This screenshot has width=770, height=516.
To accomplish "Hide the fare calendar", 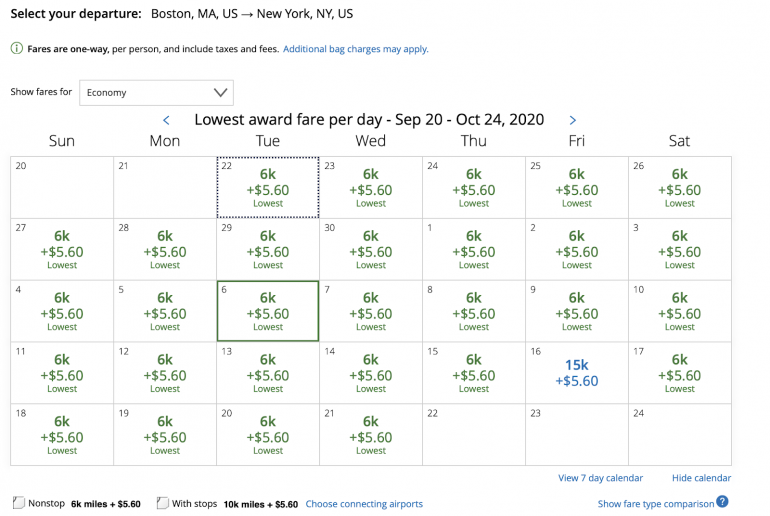I will (x=701, y=478).
